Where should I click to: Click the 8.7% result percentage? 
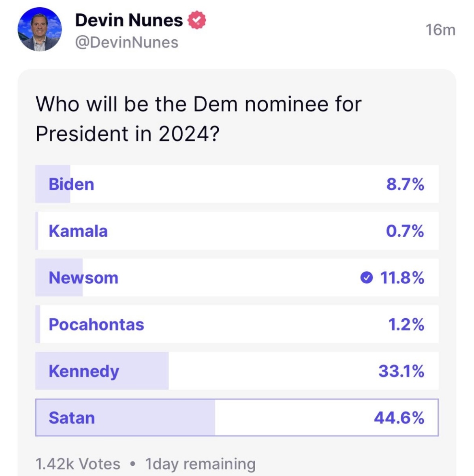(x=405, y=184)
